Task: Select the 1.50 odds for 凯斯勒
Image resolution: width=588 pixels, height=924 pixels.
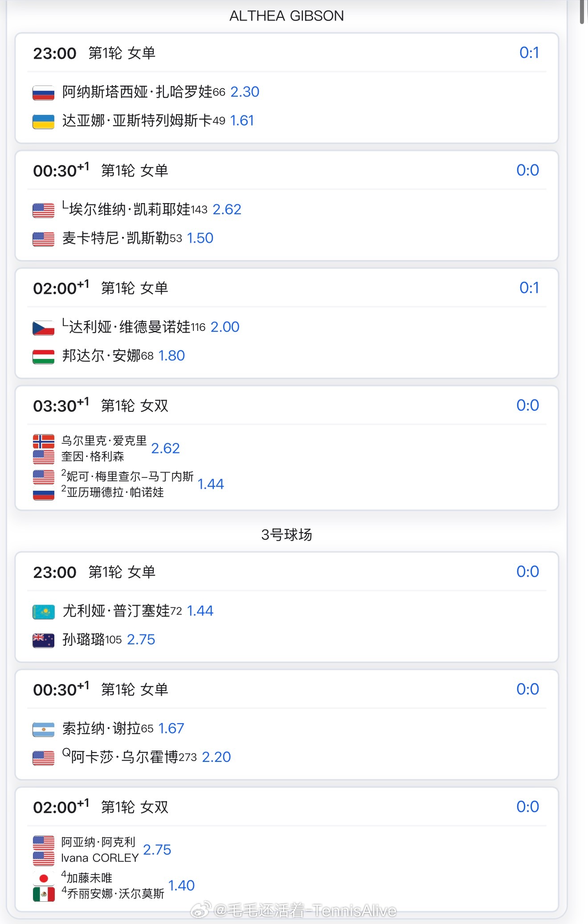Action: point(200,238)
